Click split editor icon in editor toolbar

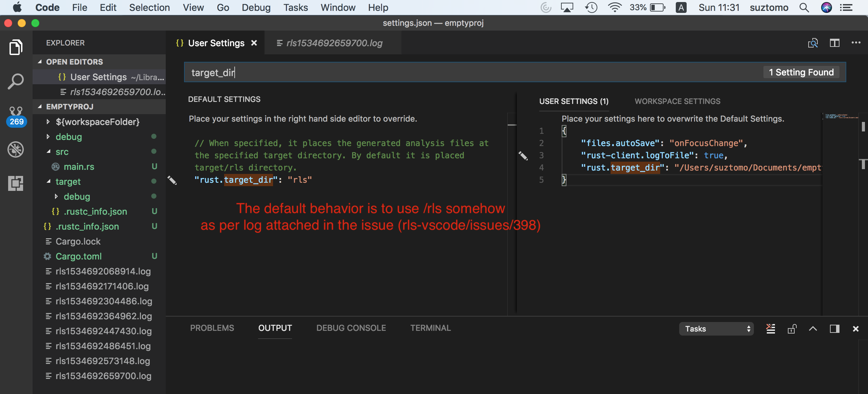coord(834,43)
